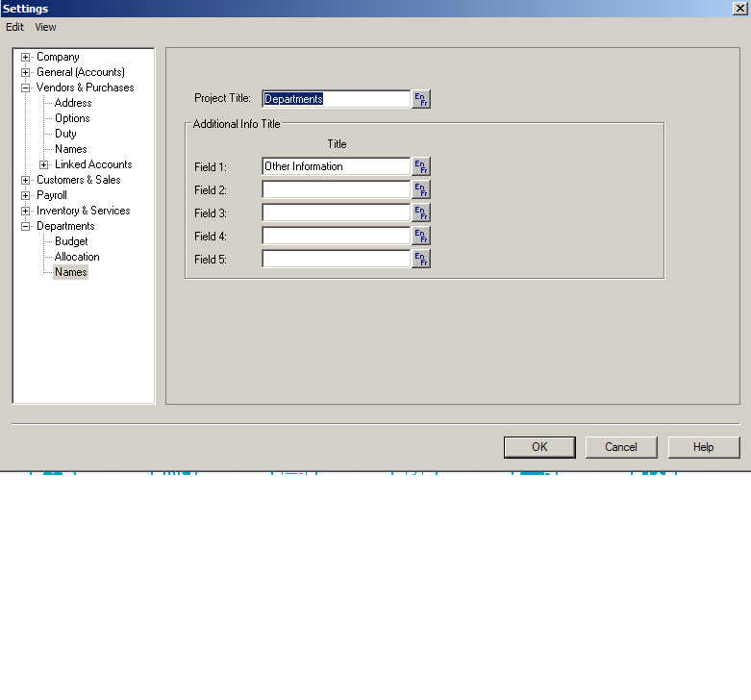Expand the Inventory & Services node

(x=25, y=211)
